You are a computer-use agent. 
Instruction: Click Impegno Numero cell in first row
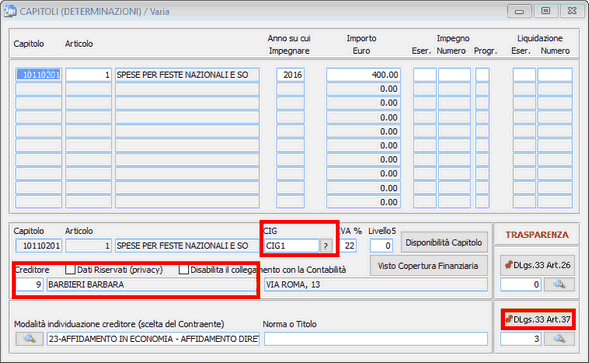click(454, 75)
